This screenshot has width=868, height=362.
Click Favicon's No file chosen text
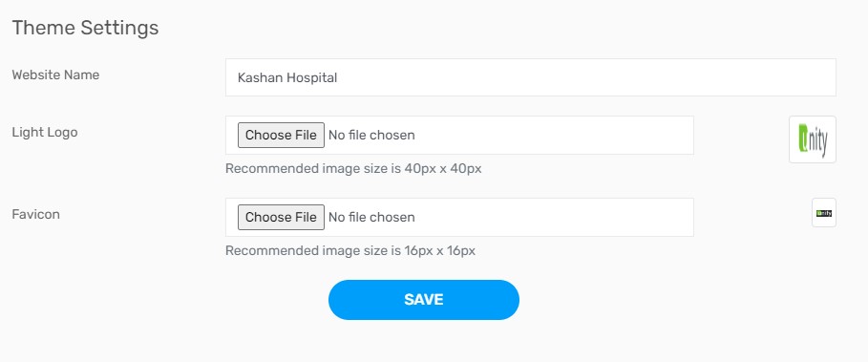click(x=371, y=217)
